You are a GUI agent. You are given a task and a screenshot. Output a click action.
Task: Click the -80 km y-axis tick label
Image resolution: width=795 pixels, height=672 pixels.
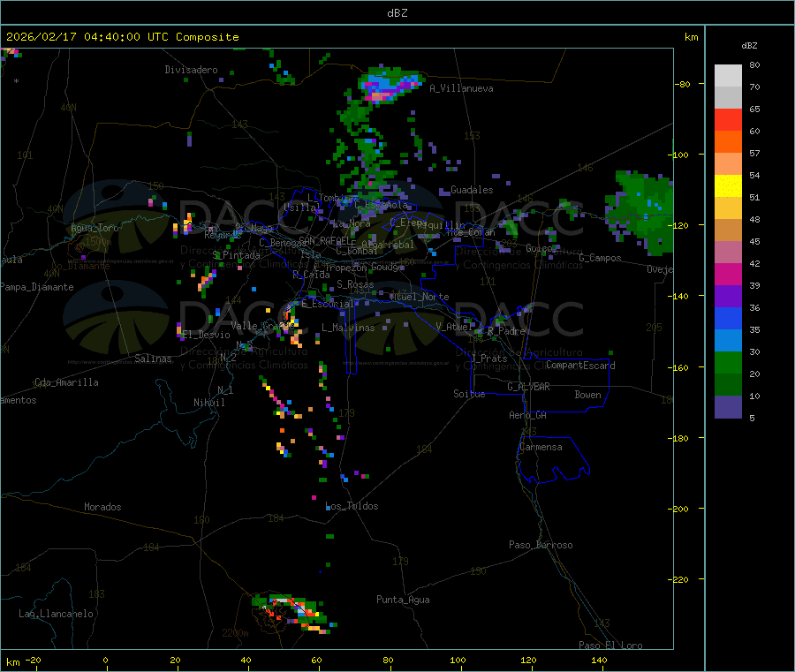click(682, 84)
